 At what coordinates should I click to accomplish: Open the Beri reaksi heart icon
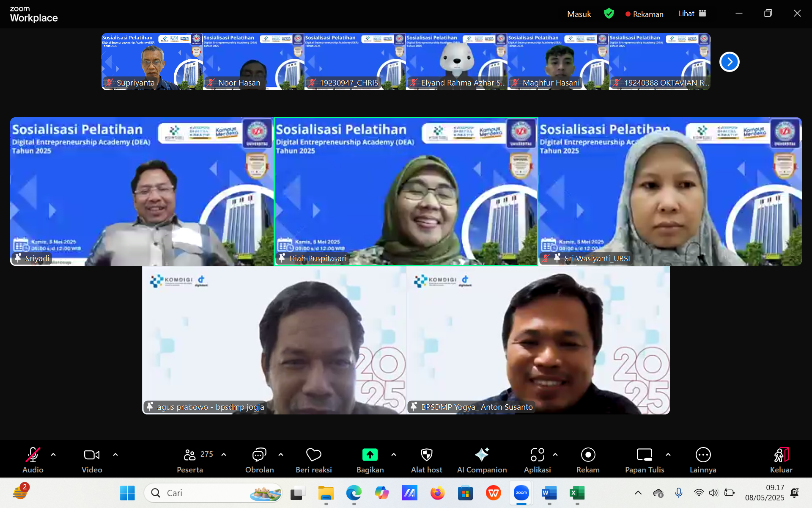click(313, 455)
